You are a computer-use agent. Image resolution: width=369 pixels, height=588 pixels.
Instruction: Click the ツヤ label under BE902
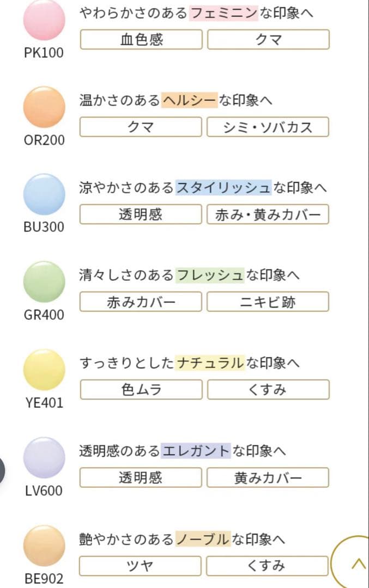point(140,566)
